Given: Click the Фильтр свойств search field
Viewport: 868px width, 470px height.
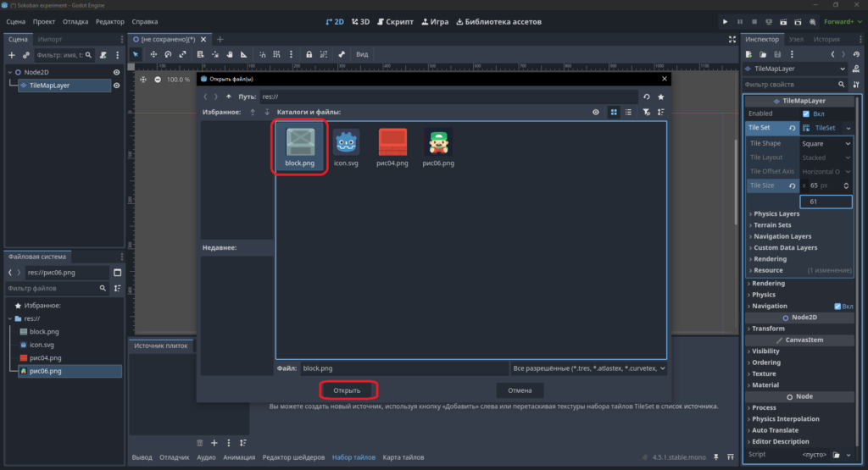Looking at the screenshot, I should 794,85.
